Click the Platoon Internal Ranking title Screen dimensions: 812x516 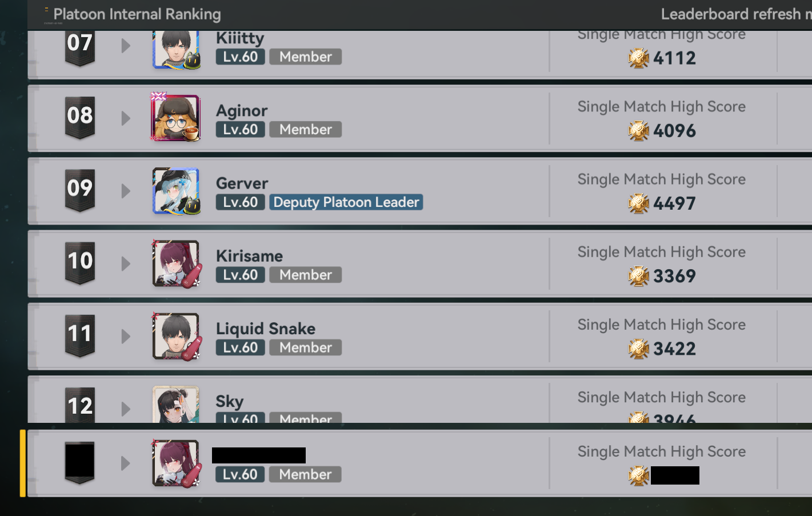pos(137,14)
